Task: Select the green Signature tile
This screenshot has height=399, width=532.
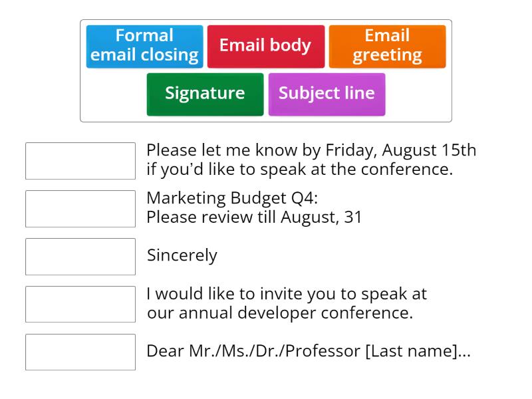Action: 204,93
